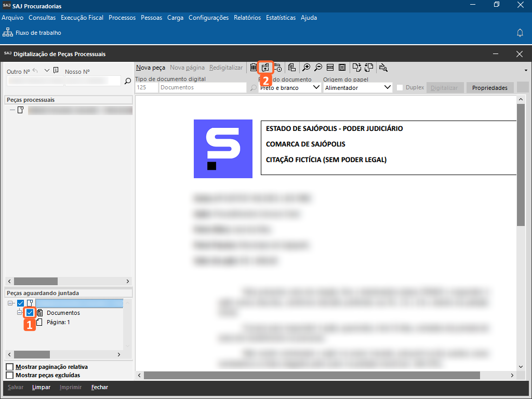
Task: Collapse the Documentos tree node
Action: coord(20,313)
